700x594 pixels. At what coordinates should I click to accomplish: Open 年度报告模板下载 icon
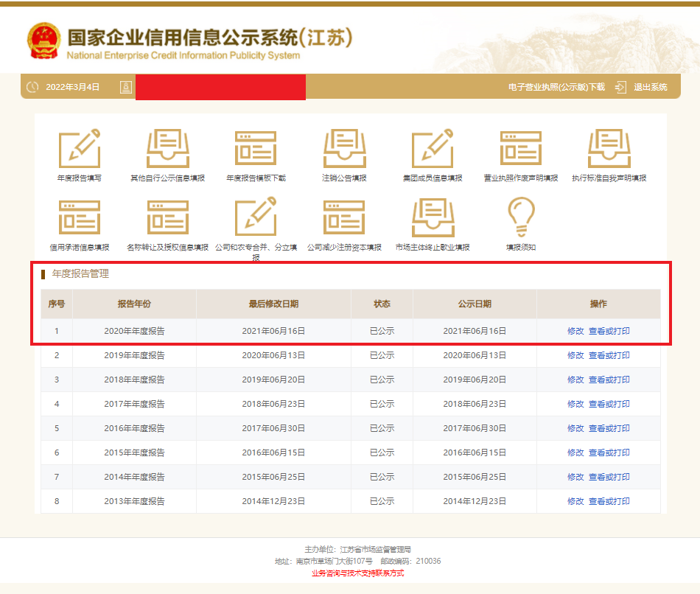[x=256, y=149]
